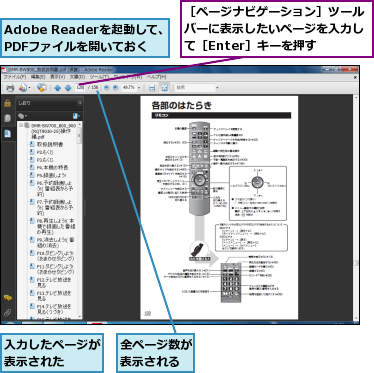Click the bookmarks panel scrollbar thumb

tap(80, 135)
